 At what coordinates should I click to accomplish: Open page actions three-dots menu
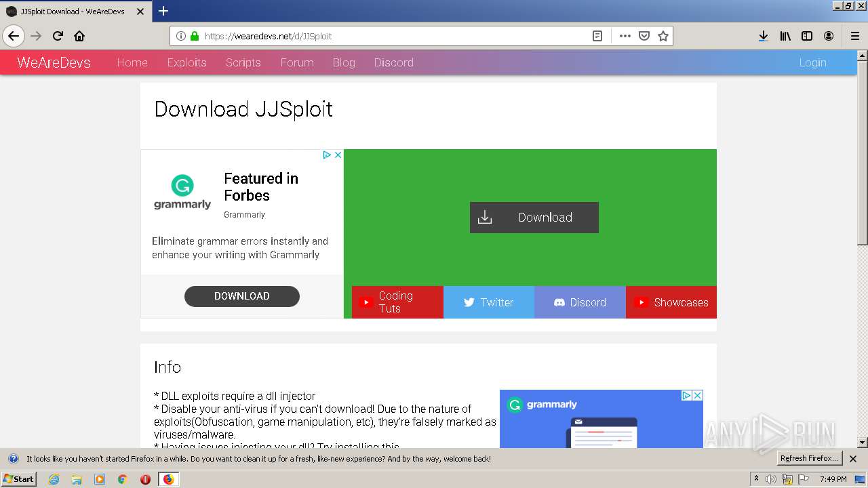coord(625,36)
